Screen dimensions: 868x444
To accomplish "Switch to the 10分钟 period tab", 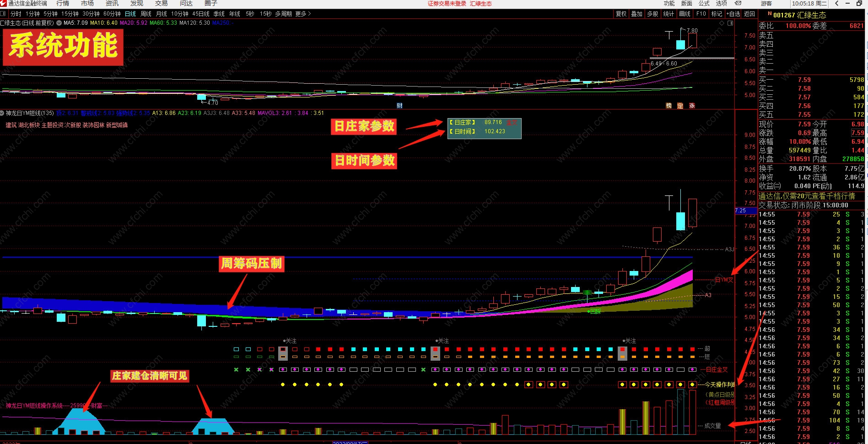I will pyautogui.click(x=180, y=14).
